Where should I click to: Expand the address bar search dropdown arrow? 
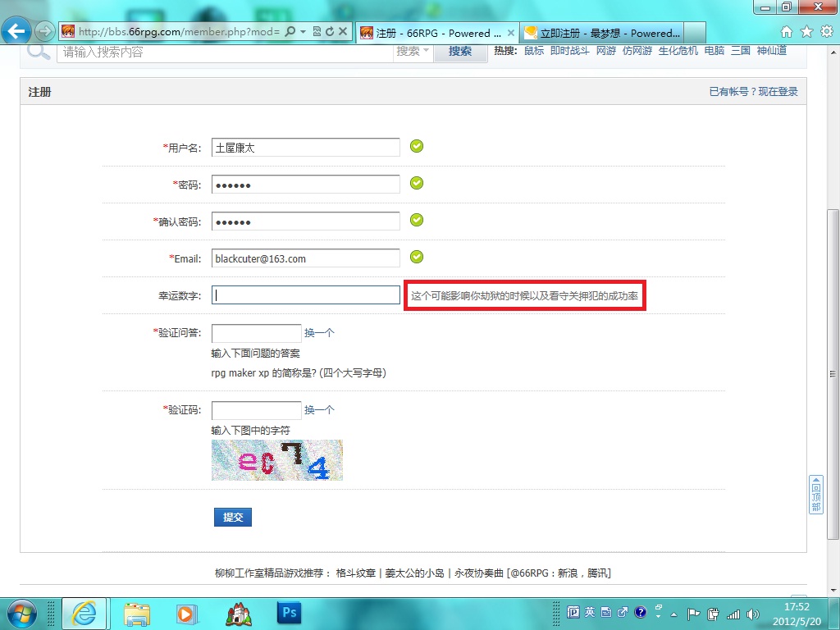304,32
